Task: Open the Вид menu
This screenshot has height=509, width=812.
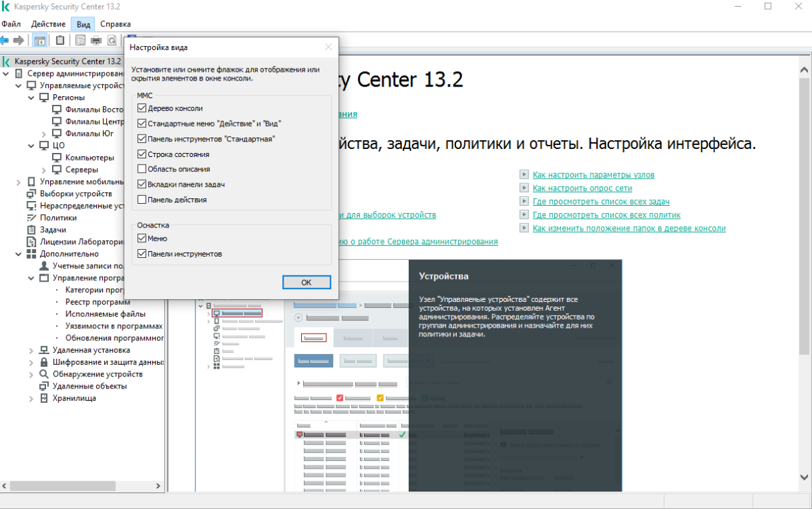Action: tap(83, 24)
